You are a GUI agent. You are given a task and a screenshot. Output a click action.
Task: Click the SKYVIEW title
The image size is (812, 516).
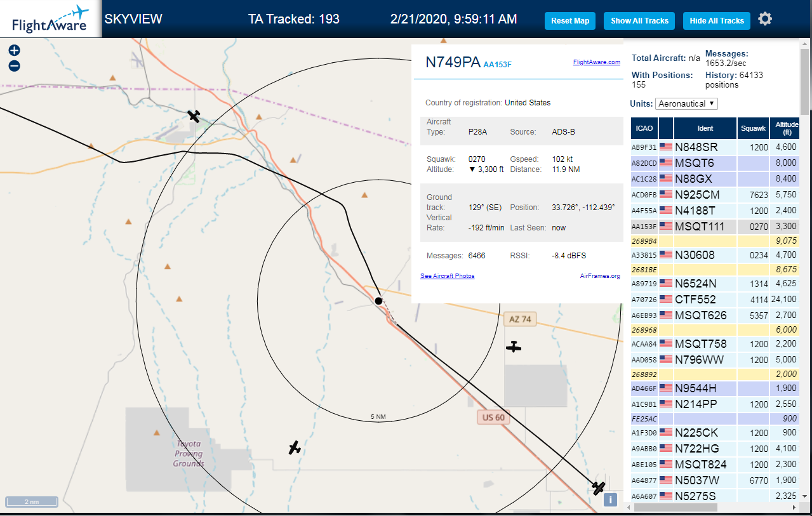(x=133, y=19)
